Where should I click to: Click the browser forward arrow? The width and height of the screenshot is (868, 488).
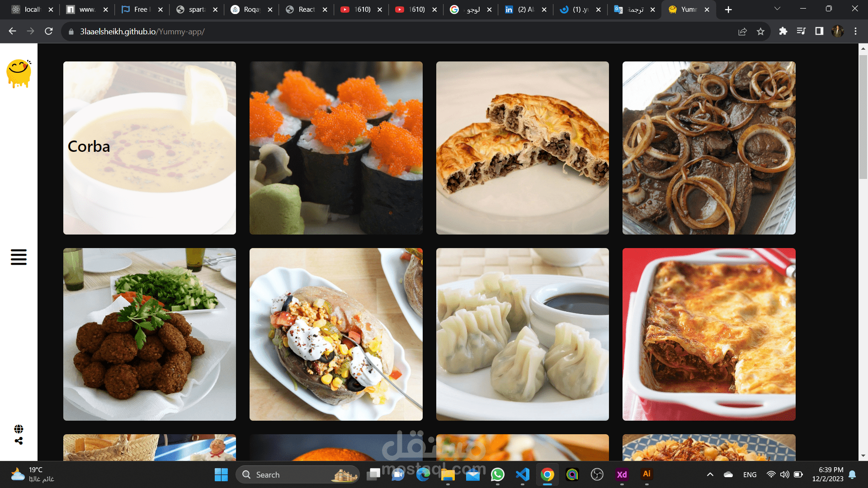click(x=30, y=31)
